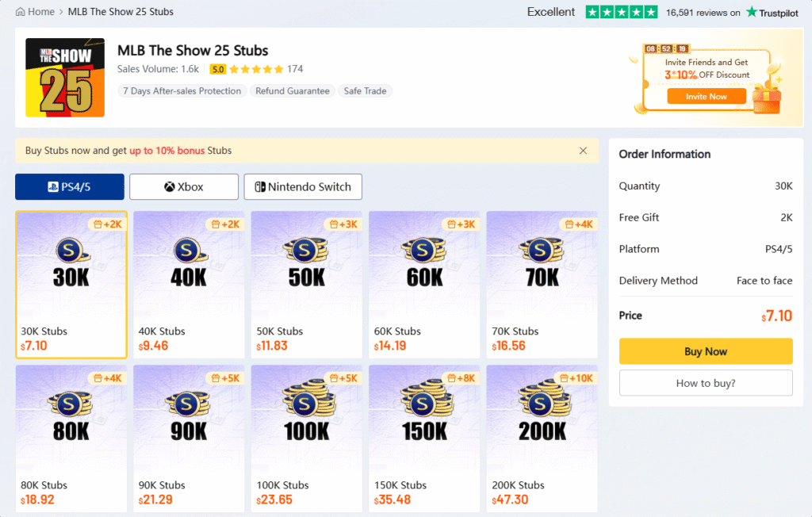Click the order Price $7.10 total

point(777,316)
